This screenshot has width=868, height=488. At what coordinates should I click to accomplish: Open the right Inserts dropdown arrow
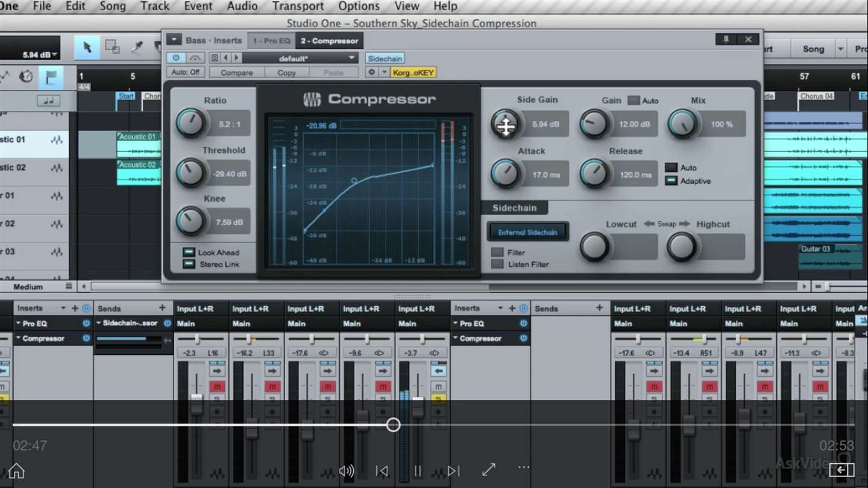pyautogui.click(x=500, y=308)
